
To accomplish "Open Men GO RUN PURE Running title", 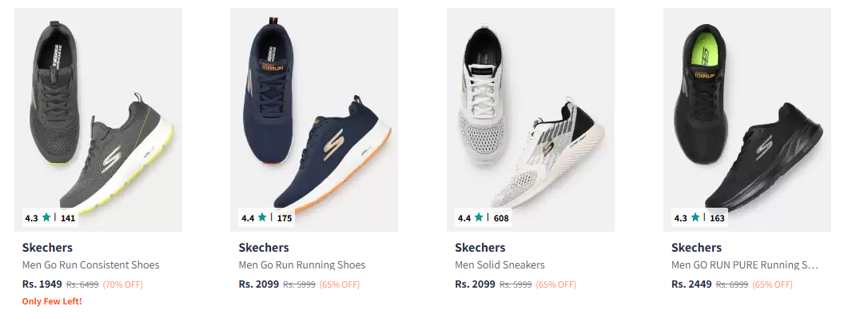I will 745,265.
